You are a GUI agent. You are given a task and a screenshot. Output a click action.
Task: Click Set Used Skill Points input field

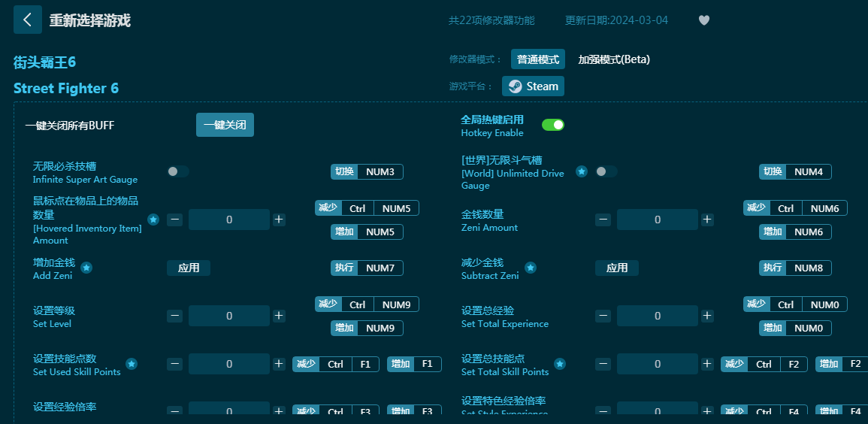click(x=229, y=364)
